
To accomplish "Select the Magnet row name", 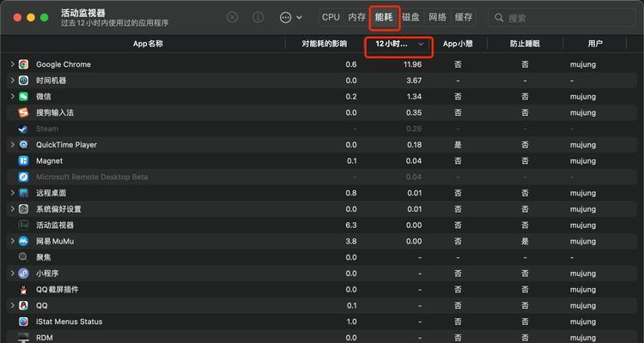I will [x=49, y=161].
